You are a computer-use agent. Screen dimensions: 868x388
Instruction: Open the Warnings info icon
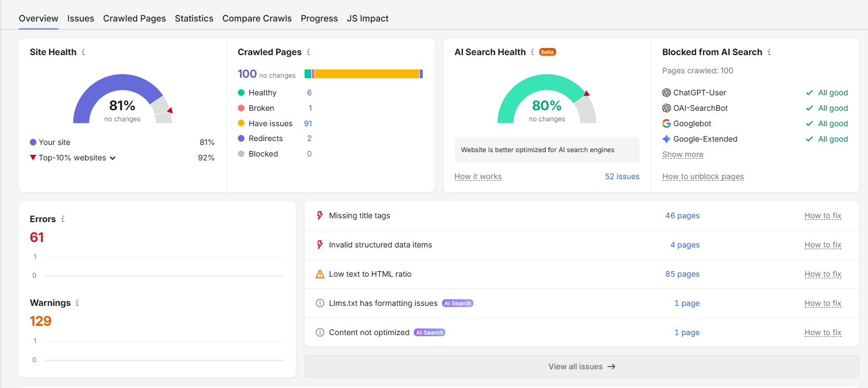[77, 303]
